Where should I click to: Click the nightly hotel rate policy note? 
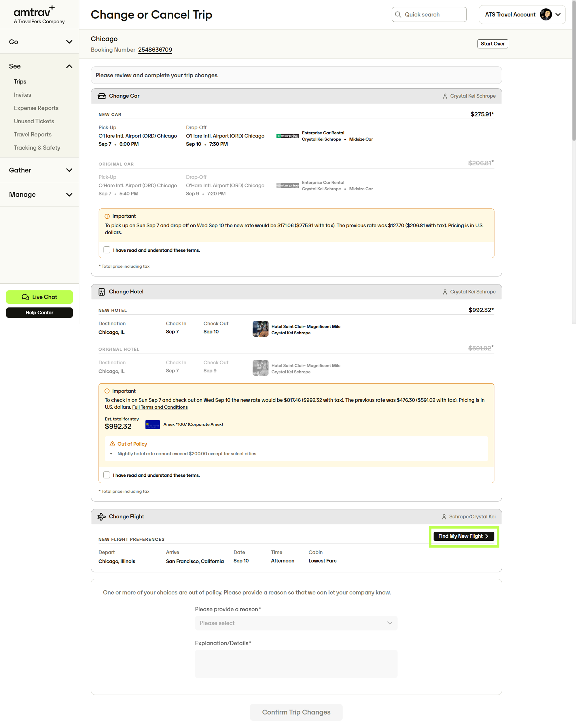pyautogui.click(x=187, y=454)
